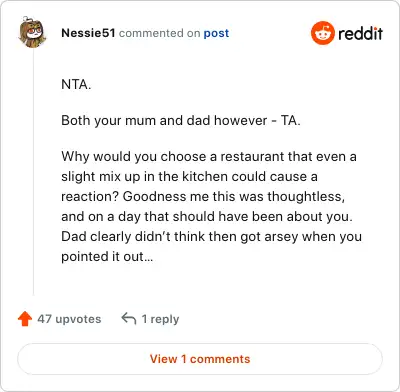Click the 'View 1 comments' button
400x392 pixels.
[200, 359]
